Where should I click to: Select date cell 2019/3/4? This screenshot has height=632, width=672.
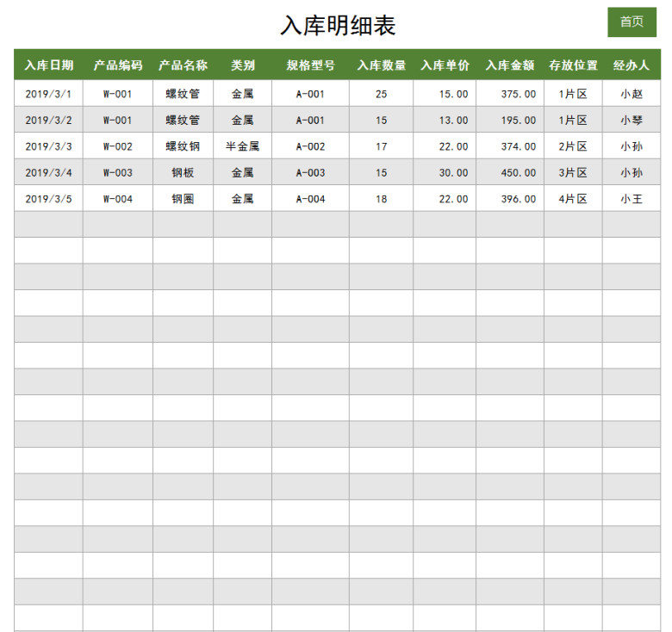click(x=48, y=172)
